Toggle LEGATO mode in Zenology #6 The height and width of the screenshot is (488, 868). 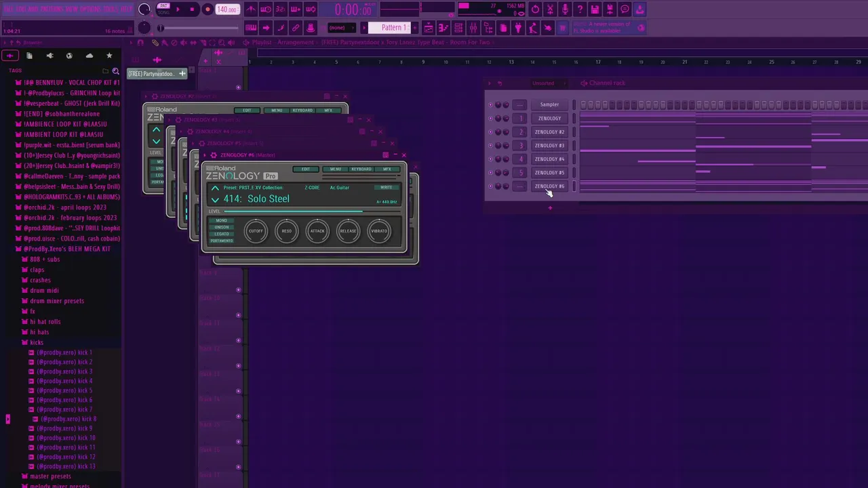click(221, 235)
